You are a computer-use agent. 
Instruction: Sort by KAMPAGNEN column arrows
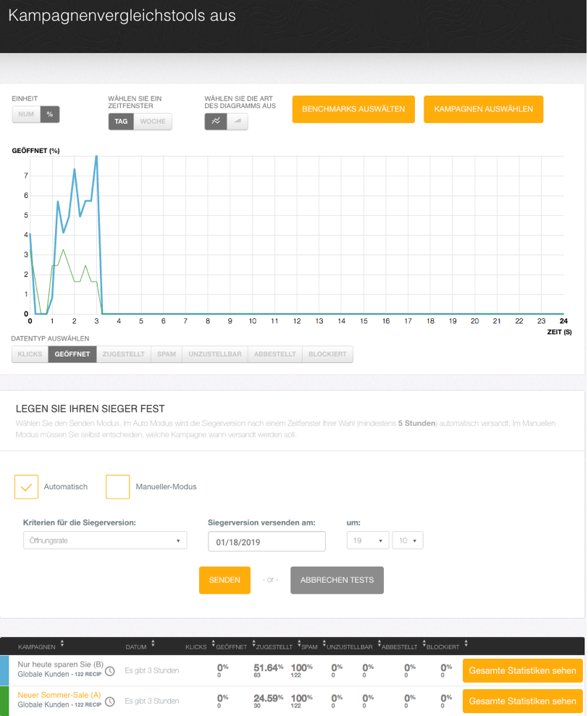click(x=62, y=644)
